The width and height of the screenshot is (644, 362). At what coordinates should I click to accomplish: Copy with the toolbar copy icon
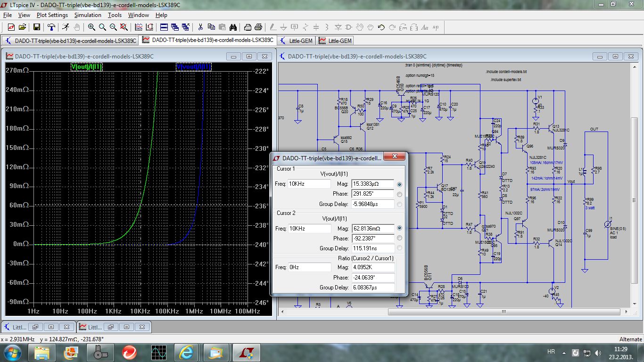click(211, 27)
